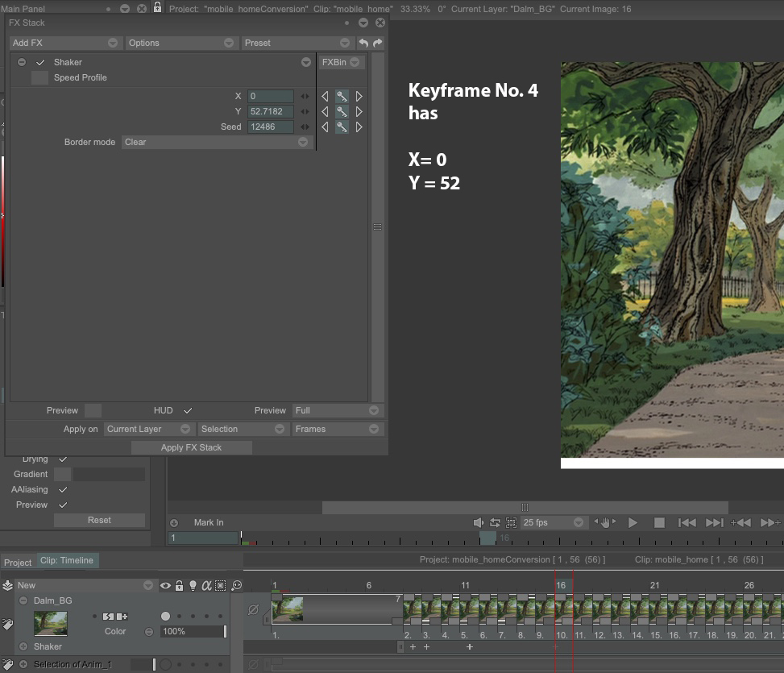Enable the Speed Profile checkbox
This screenshot has height=673, width=784.
pos(39,77)
